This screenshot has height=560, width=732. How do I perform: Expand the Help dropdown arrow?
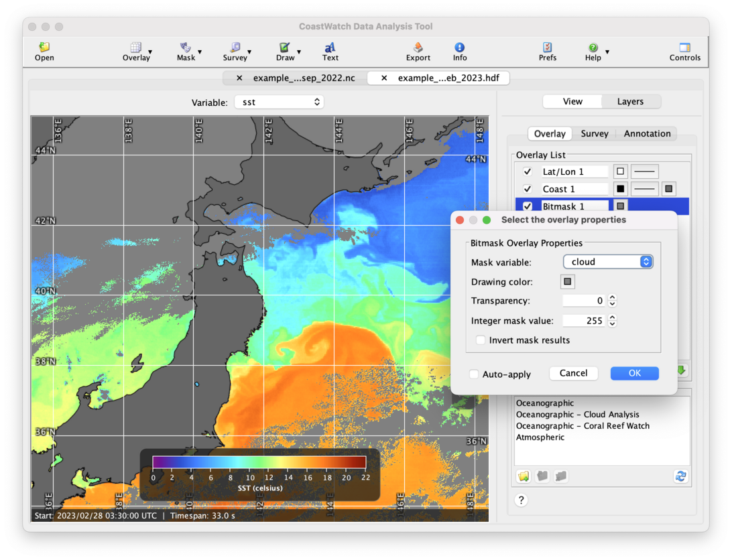[608, 51]
